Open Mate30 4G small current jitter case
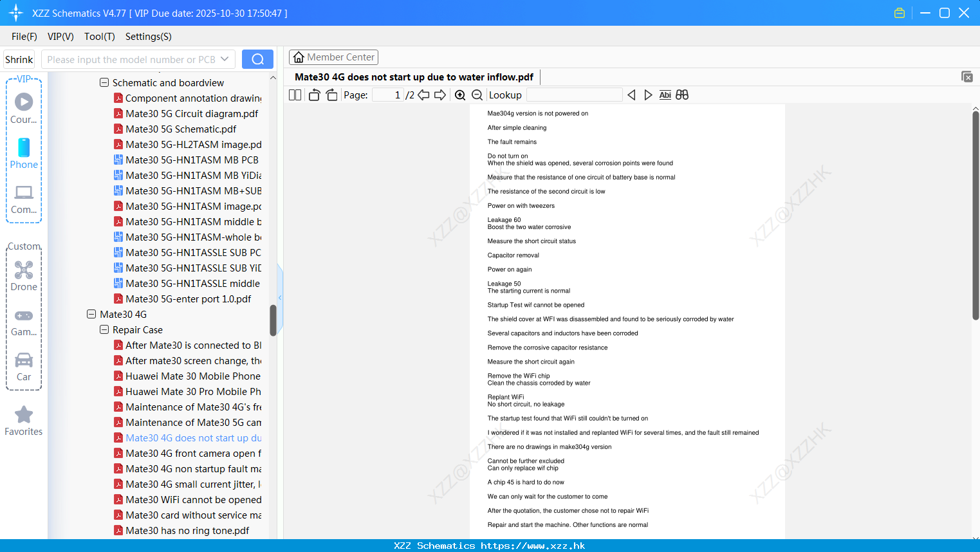 point(188,484)
